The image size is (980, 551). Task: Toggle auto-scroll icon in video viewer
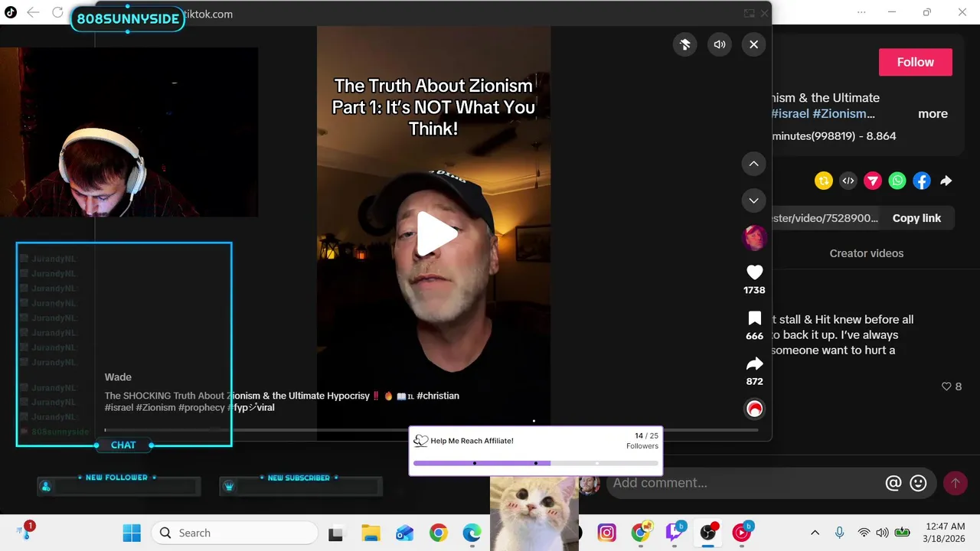(x=685, y=44)
